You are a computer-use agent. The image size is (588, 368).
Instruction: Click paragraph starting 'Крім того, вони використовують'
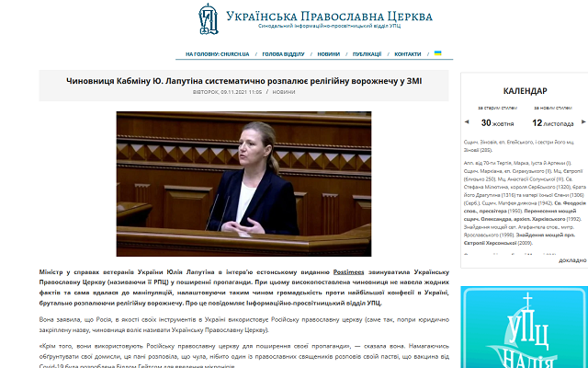244,356
